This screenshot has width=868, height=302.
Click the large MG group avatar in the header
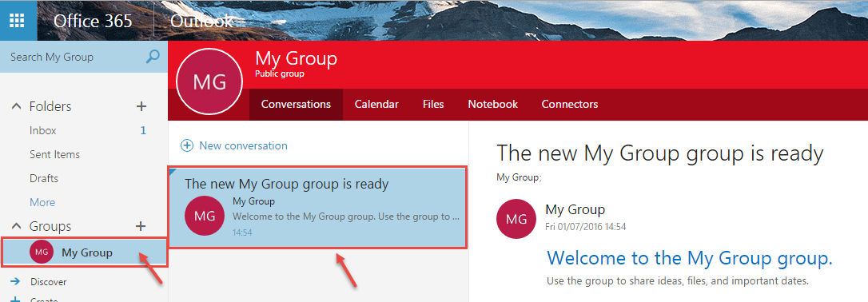(209, 81)
